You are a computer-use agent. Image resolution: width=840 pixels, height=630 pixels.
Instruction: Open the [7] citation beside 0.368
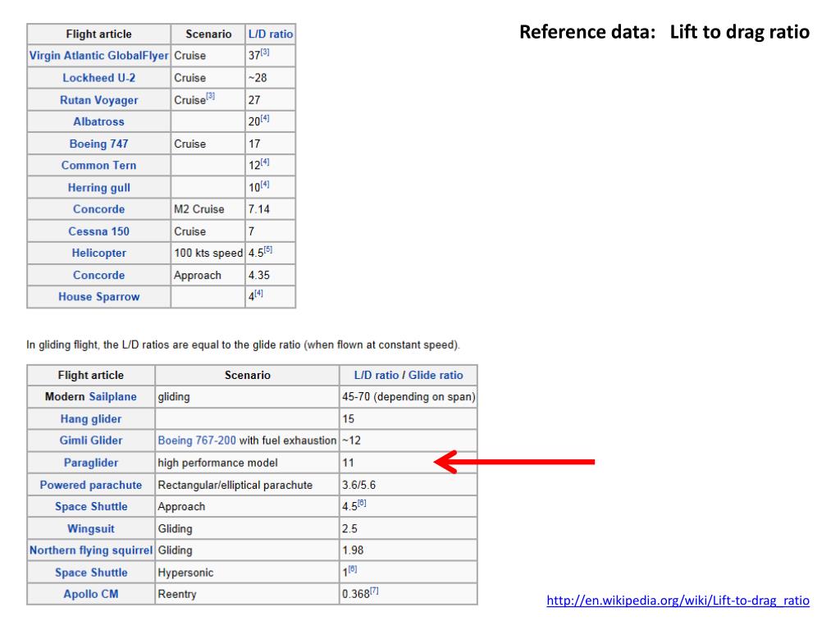coord(374,591)
